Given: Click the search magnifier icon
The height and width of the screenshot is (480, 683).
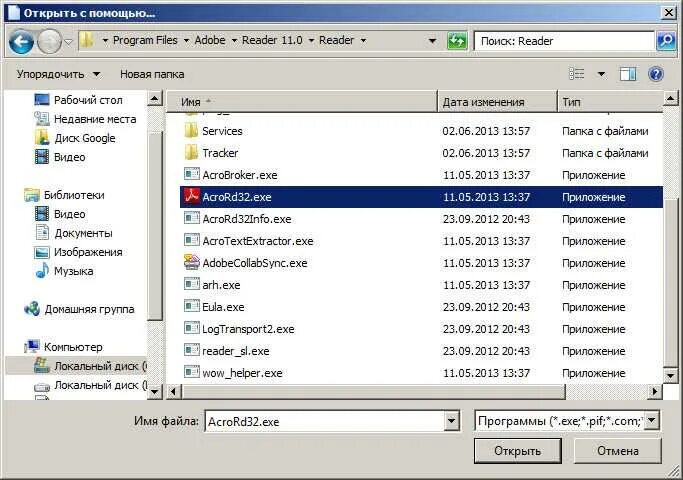Looking at the screenshot, I should tap(666, 41).
